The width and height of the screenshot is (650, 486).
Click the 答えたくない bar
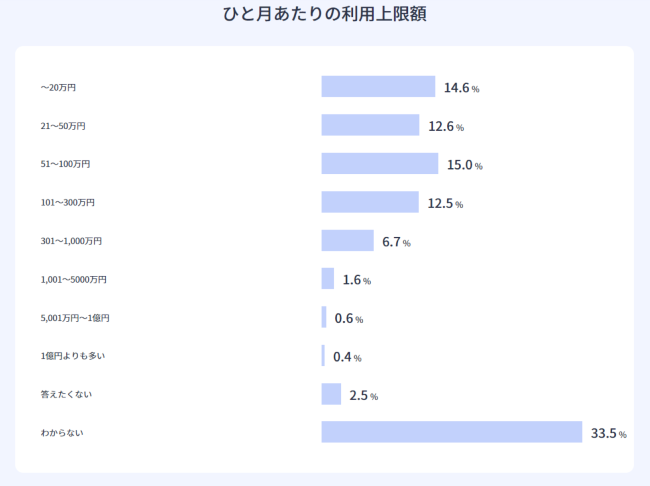331,394
